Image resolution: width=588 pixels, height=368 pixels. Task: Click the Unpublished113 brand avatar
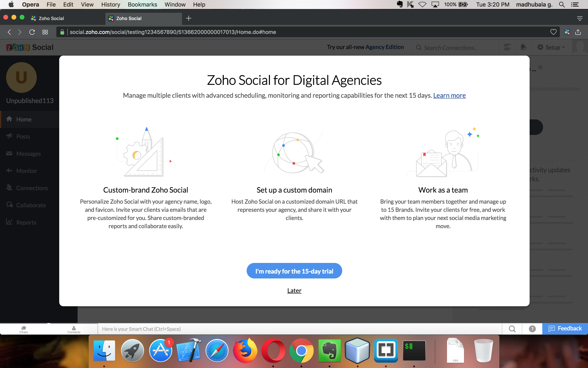tap(21, 78)
